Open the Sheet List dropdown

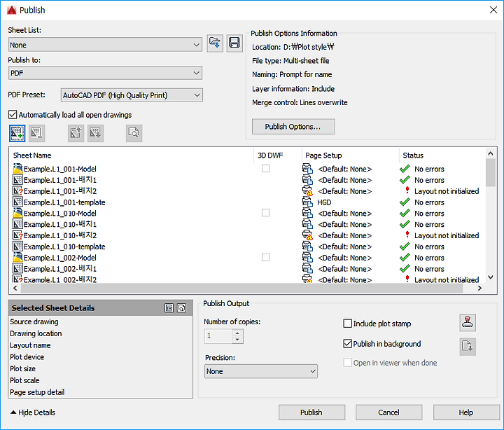[106, 45]
